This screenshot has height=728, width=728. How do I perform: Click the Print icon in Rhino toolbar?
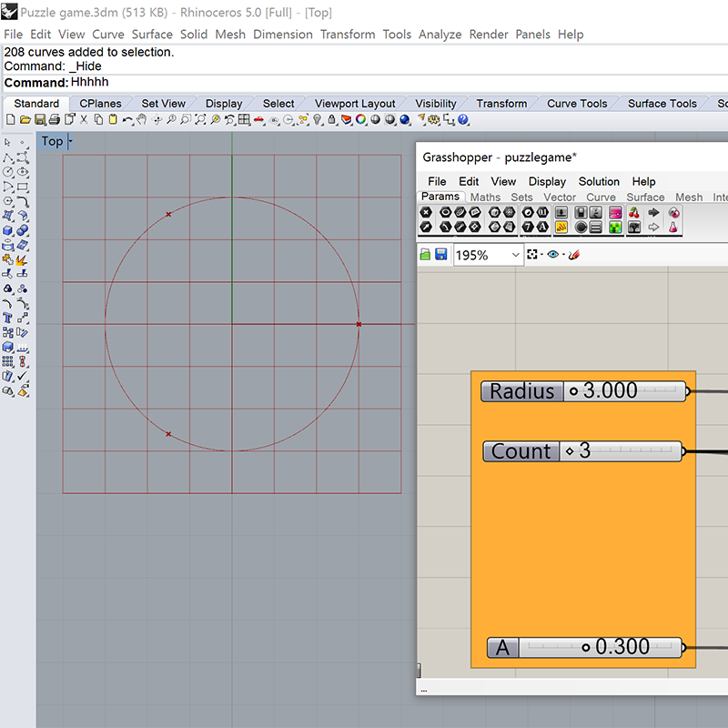(55, 120)
